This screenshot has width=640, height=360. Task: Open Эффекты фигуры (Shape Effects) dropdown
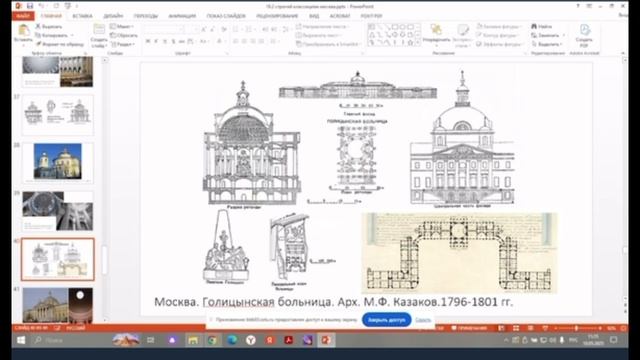pyautogui.click(x=499, y=44)
